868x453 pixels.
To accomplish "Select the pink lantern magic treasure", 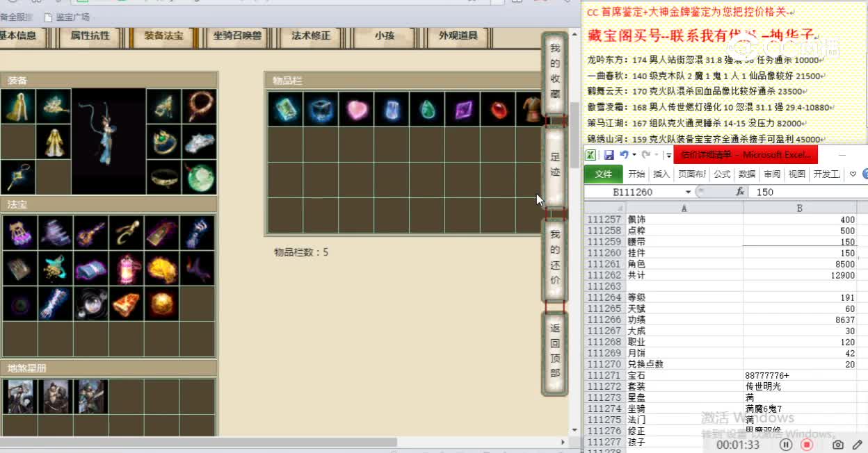I will (x=127, y=268).
